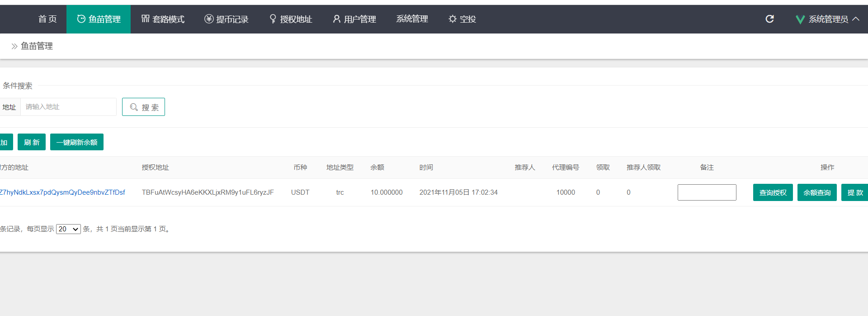Open the per-page count dropdown showing 20
The image size is (868, 316).
click(x=68, y=229)
